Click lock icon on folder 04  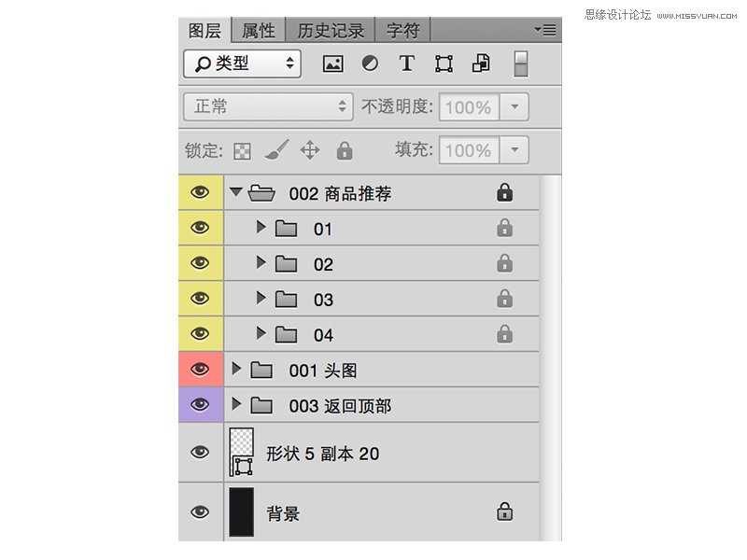tap(504, 333)
